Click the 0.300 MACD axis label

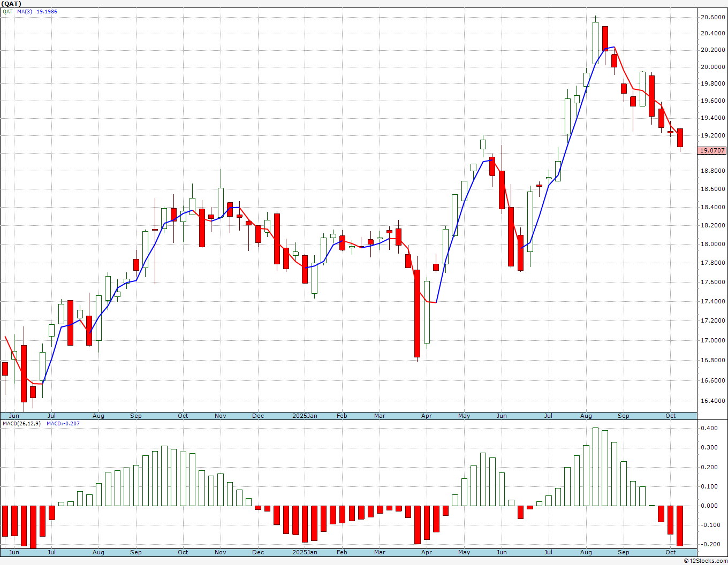click(709, 448)
